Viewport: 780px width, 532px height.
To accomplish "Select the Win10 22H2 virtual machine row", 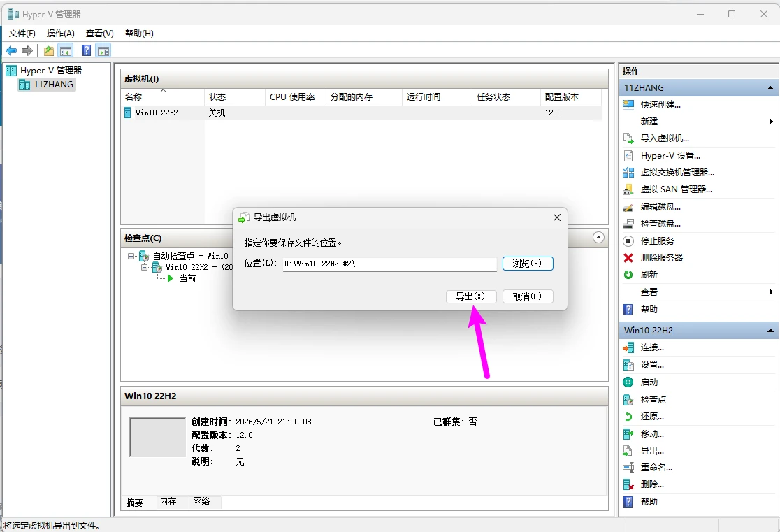I will click(361, 113).
